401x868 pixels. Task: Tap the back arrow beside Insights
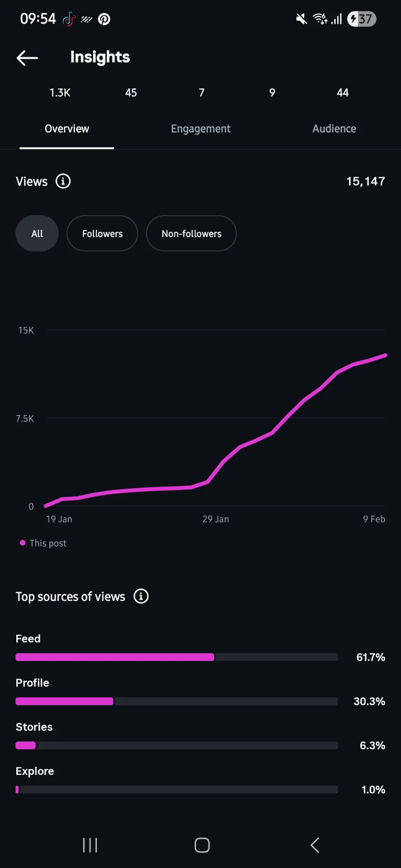[27, 58]
